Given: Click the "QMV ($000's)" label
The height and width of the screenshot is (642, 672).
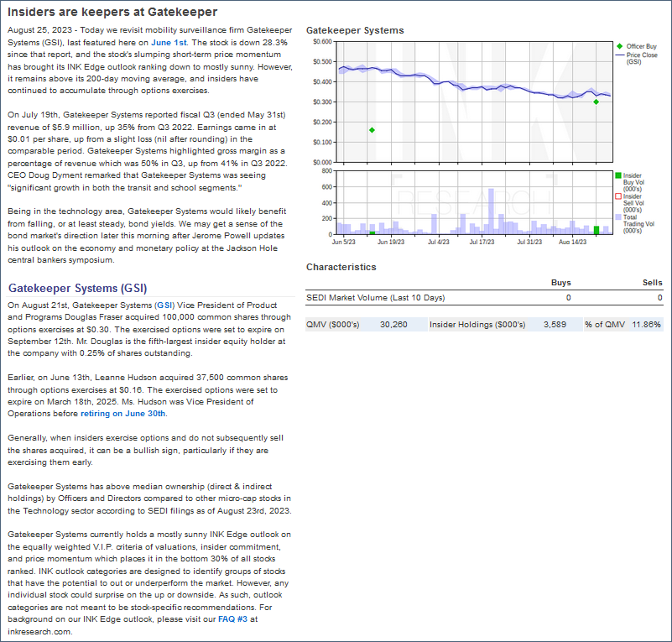Looking at the screenshot, I should click(x=332, y=325).
